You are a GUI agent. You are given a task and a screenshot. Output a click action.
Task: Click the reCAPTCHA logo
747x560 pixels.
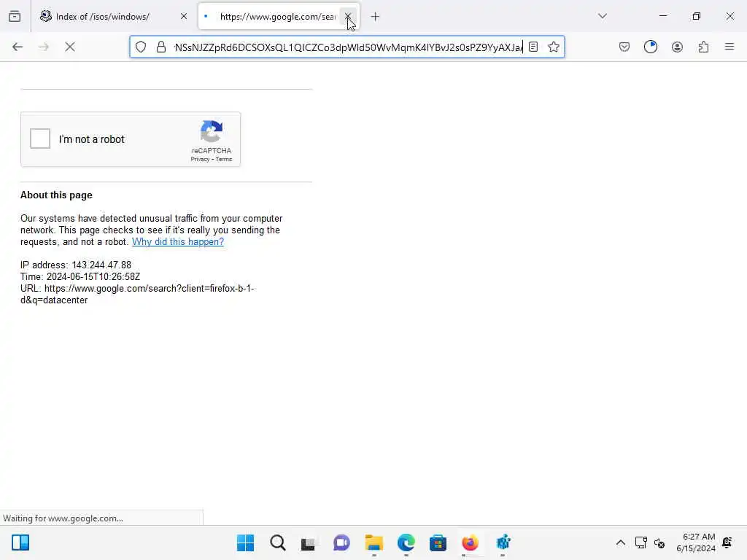point(212,131)
